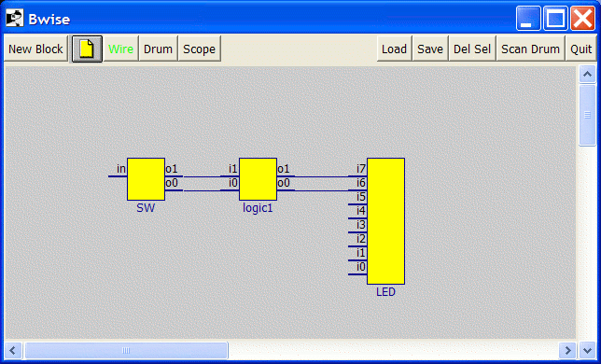Click the yellow page icon in toolbar
601x364 pixels.
[x=87, y=49]
